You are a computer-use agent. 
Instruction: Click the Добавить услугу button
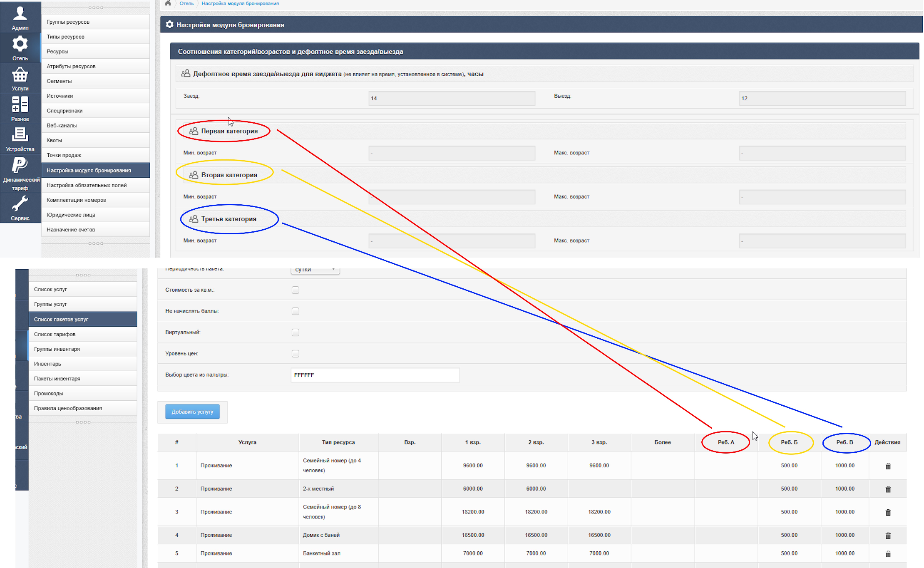(x=192, y=412)
